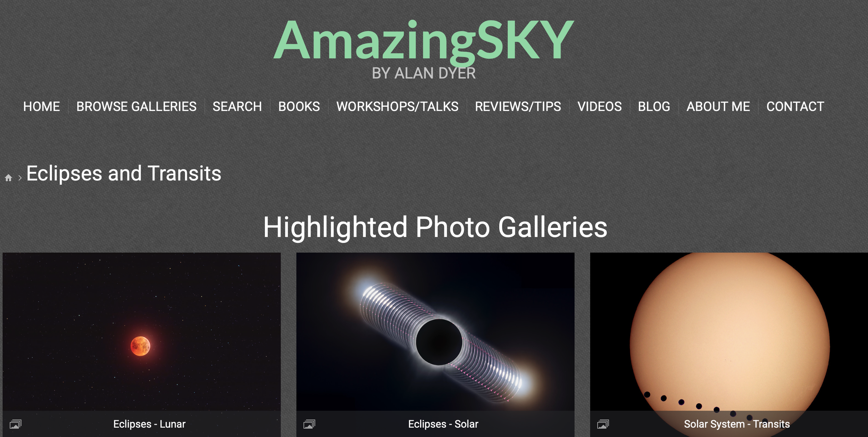Click gallery icon on Eclipses - Solar
This screenshot has width=868, height=437.
(x=309, y=424)
